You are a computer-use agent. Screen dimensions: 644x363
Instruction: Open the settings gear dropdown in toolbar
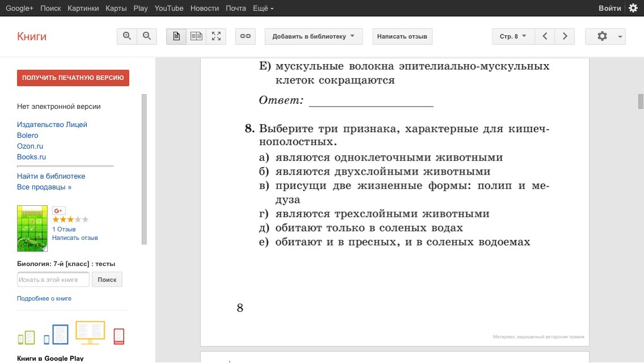point(605,36)
